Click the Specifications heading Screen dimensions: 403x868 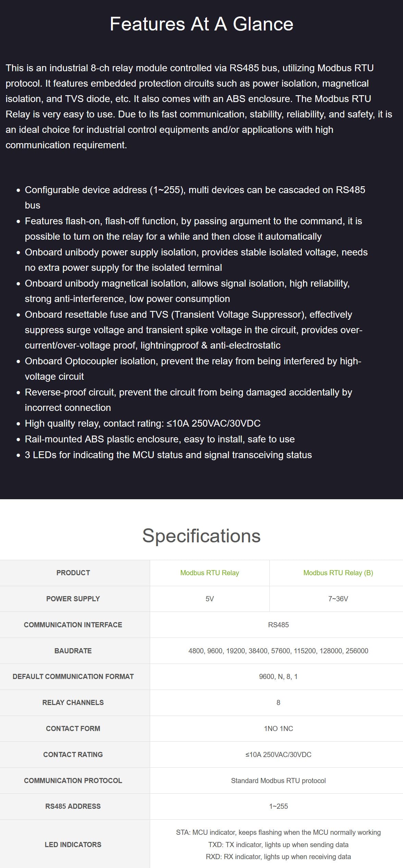pos(201,536)
